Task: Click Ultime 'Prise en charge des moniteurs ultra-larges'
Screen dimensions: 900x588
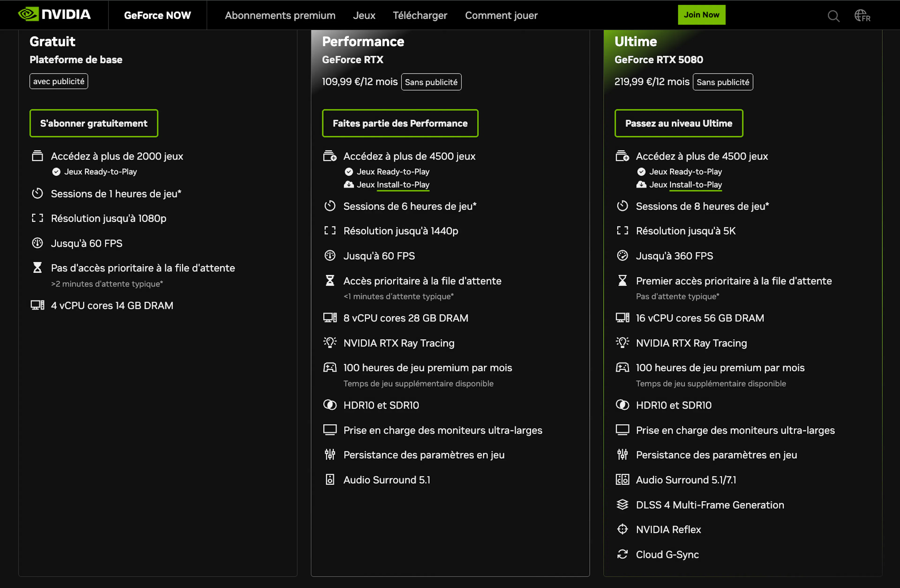Action: (735, 430)
